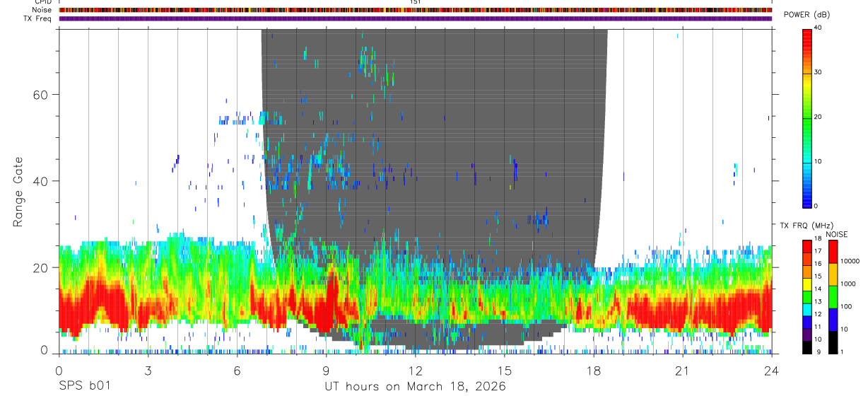Click the 21 hour axis label
Image resolution: width=868 pixels, height=401 pixels.
tap(682, 371)
